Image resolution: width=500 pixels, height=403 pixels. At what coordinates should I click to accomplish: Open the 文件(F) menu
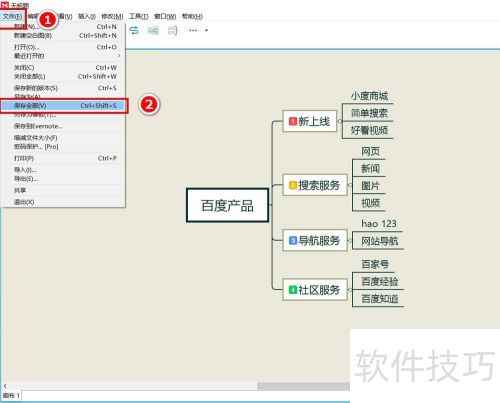12,16
